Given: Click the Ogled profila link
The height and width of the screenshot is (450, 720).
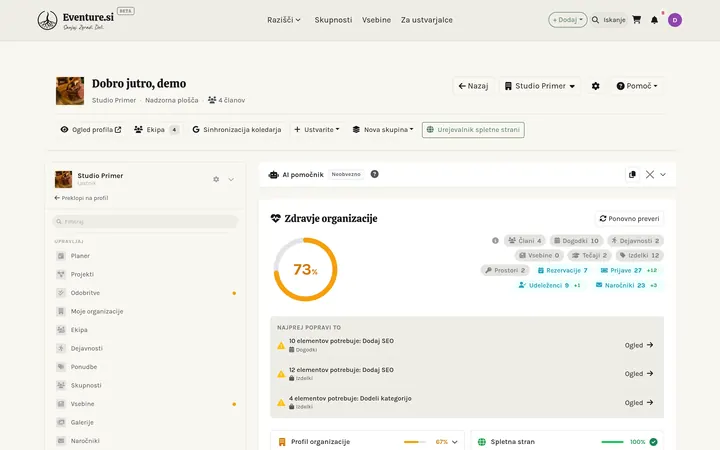Looking at the screenshot, I should coord(91,129).
